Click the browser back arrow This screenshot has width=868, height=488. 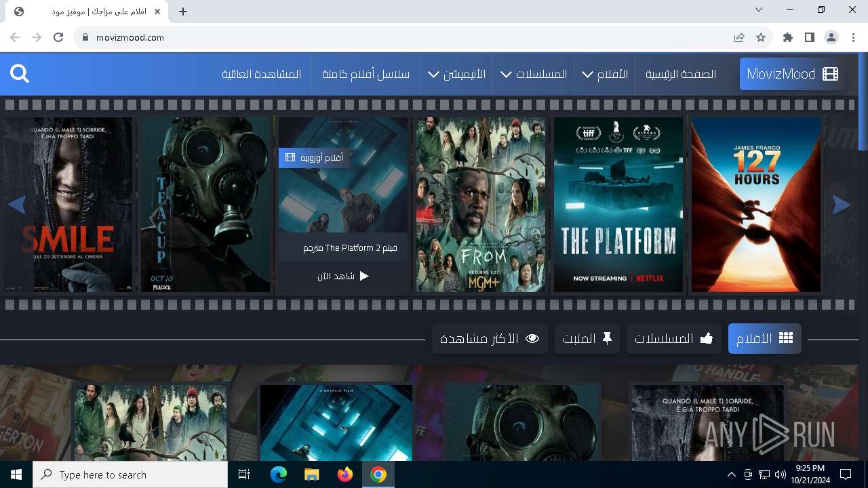(15, 37)
